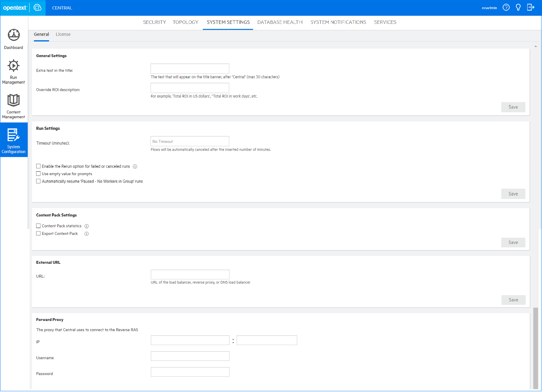Click the info icon next to Export Content Pack
The image size is (542, 392).
[86, 234]
